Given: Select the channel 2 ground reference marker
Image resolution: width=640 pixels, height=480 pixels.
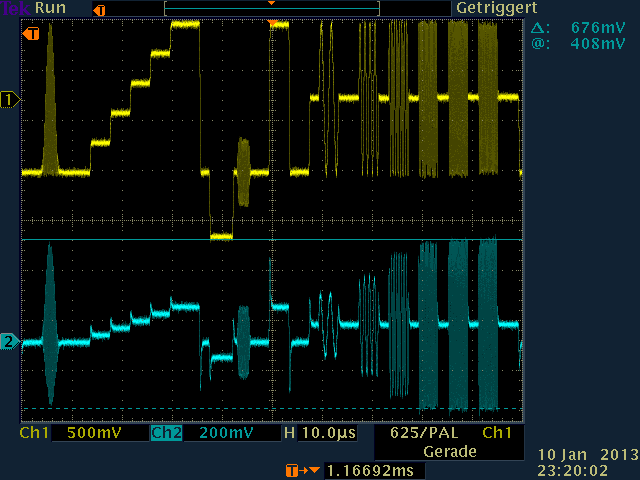Looking at the screenshot, I should pos(9,342).
